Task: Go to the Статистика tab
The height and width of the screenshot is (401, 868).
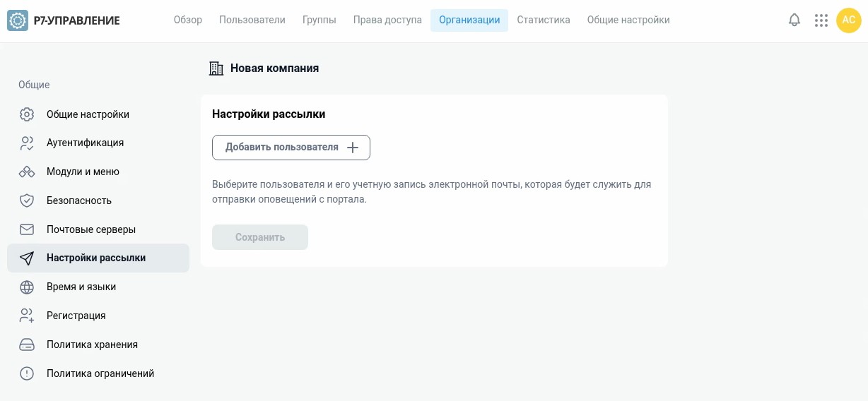Action: click(x=544, y=20)
